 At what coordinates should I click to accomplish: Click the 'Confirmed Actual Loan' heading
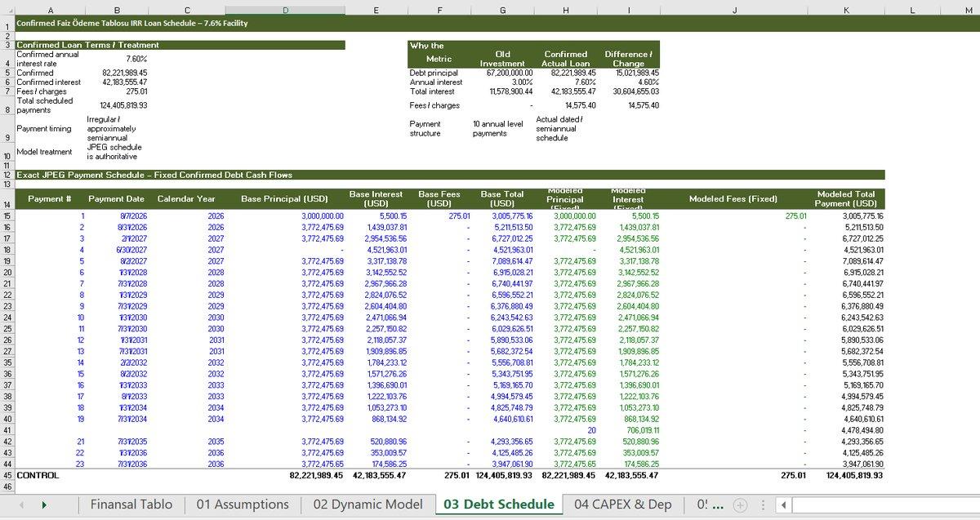[566, 59]
